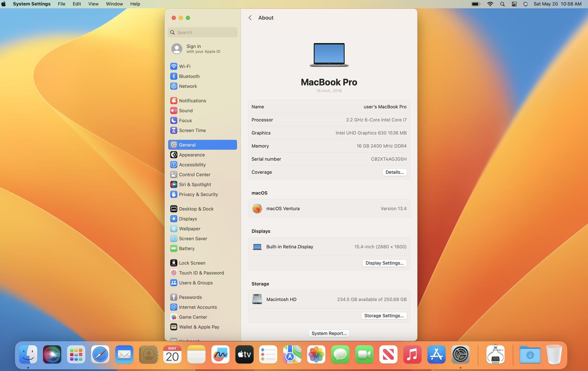Select Appearance in sidebar
The height and width of the screenshot is (371, 588).
(202, 155)
